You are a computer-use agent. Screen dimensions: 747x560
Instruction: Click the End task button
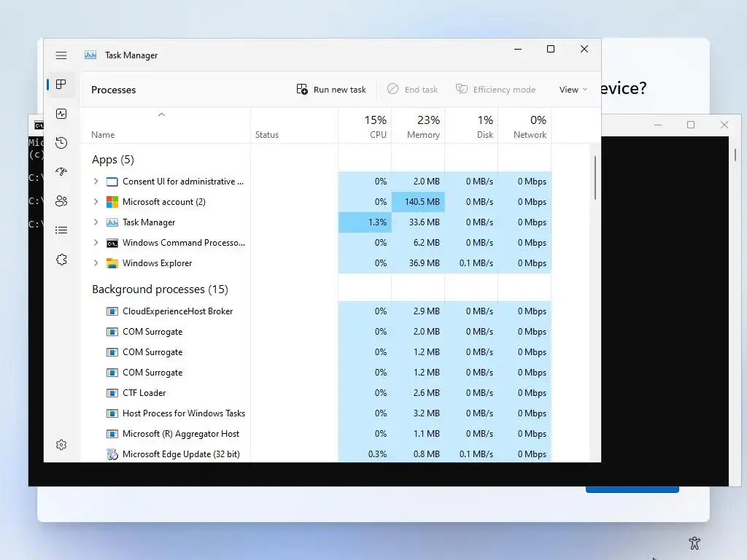point(413,90)
